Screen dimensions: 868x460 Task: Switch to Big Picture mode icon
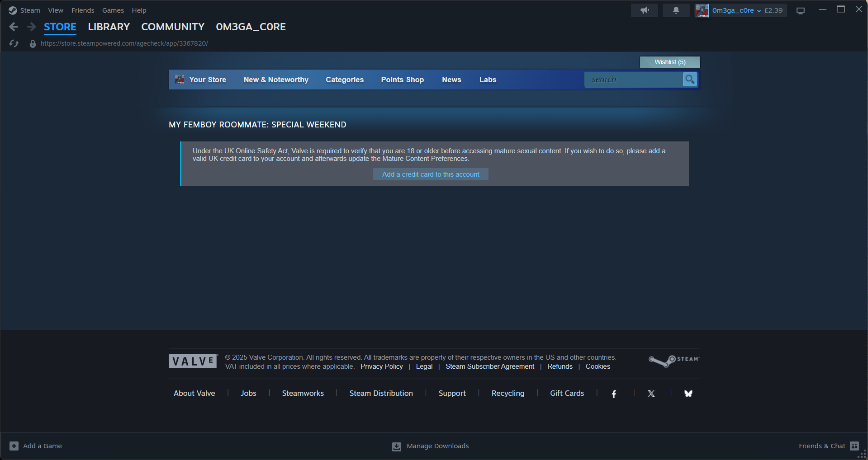(x=801, y=11)
